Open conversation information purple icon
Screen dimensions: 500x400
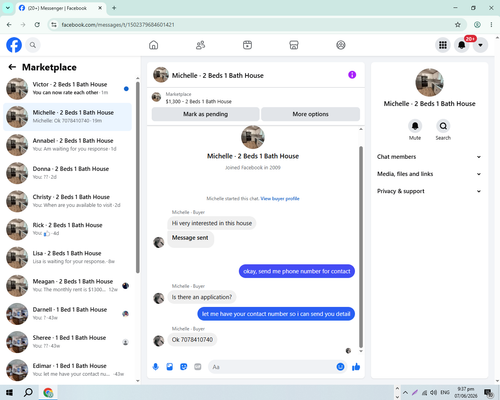point(352,75)
